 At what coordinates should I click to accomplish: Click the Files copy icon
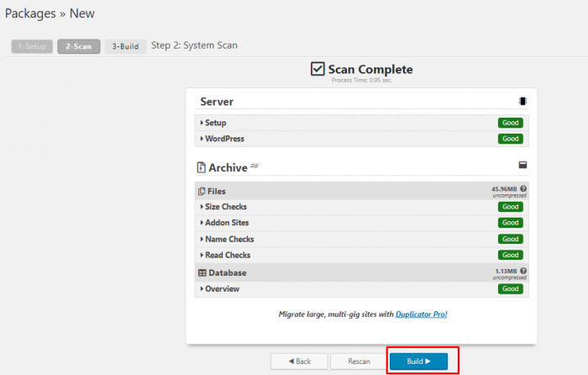tap(202, 192)
